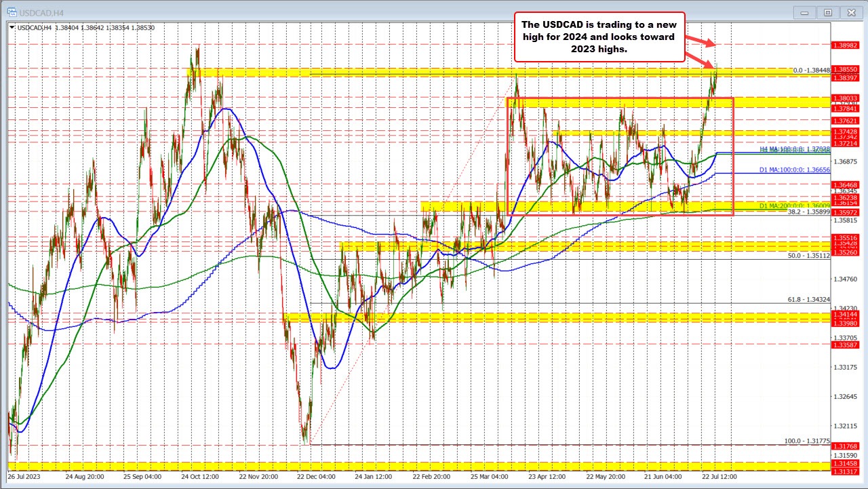
Task: Click the 22 Jul 12:00 time axis label
Action: [717, 477]
